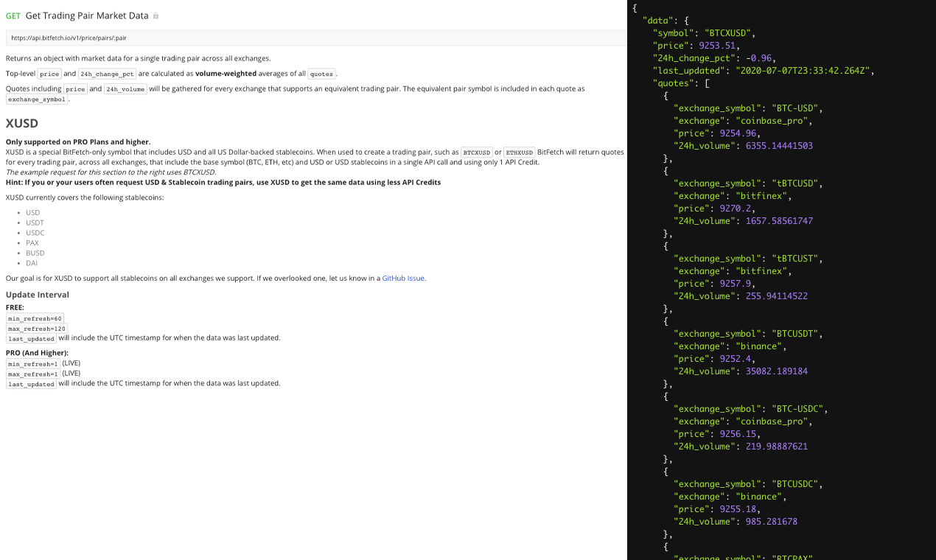The height and width of the screenshot is (560, 936).
Task: Select exchange_symbol value "BTC-USDC" in JSON
Action: coord(797,409)
